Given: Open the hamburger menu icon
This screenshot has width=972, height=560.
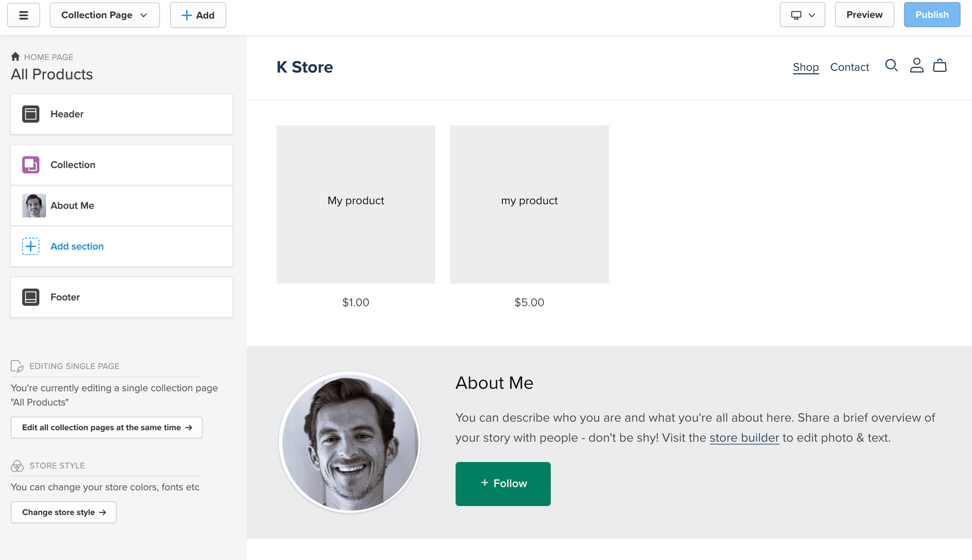Looking at the screenshot, I should 23,15.
